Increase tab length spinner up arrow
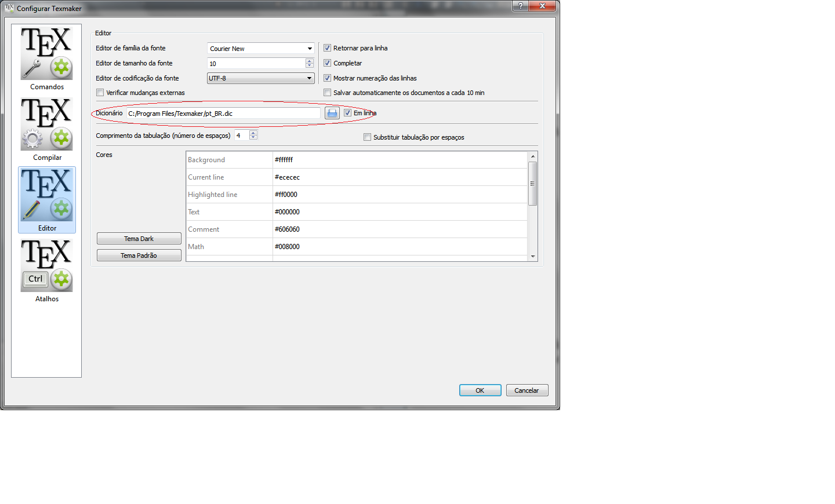Viewport: 835px width, 504px height. pyautogui.click(x=253, y=133)
